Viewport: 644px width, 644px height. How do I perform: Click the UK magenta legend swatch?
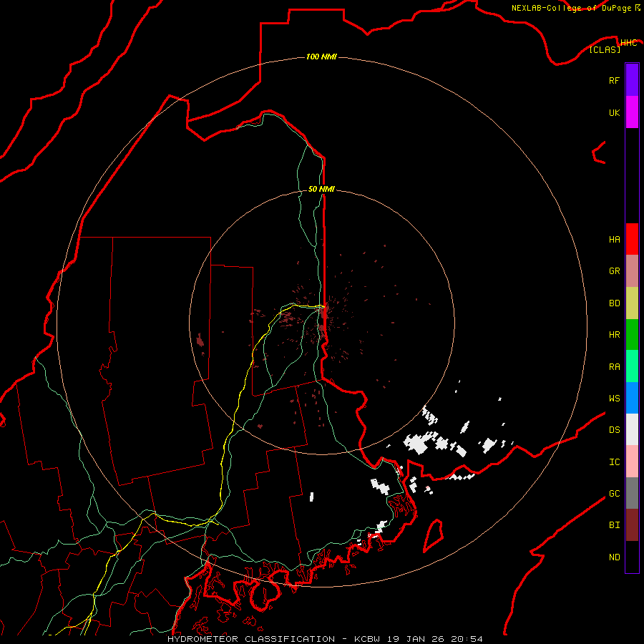pyautogui.click(x=632, y=112)
